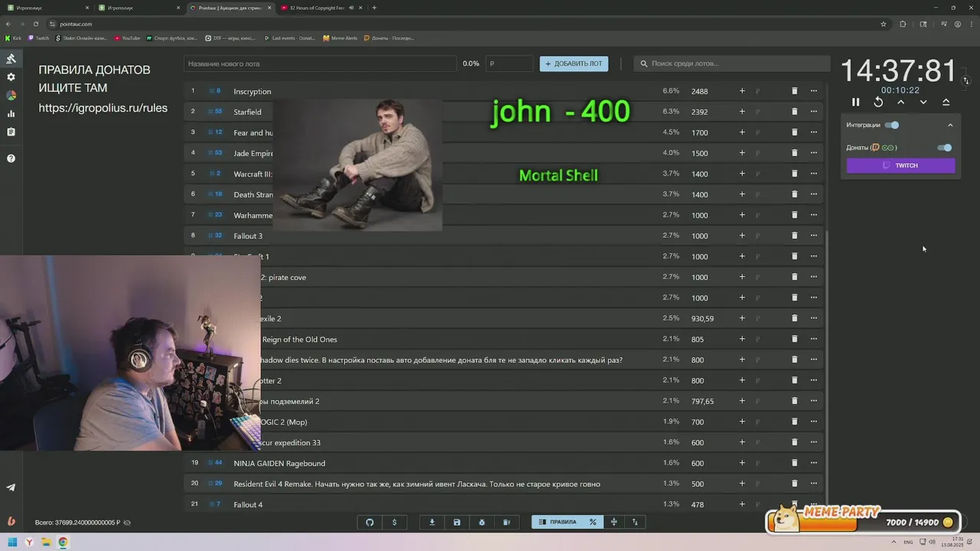Viewport: 980px width, 551px height.
Task: Switch to the 12 Hours of Copyright Free tab
Action: [x=320, y=8]
